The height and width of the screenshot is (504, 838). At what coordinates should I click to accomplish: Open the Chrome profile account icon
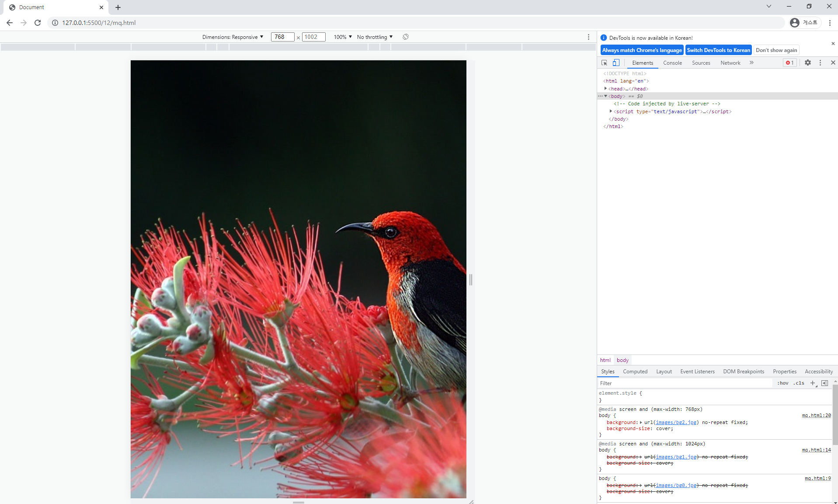[795, 23]
